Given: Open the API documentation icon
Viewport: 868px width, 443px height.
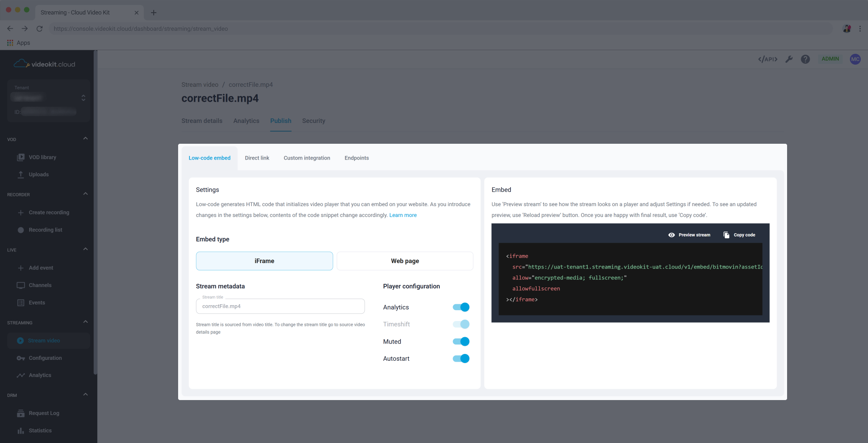Looking at the screenshot, I should coord(768,59).
